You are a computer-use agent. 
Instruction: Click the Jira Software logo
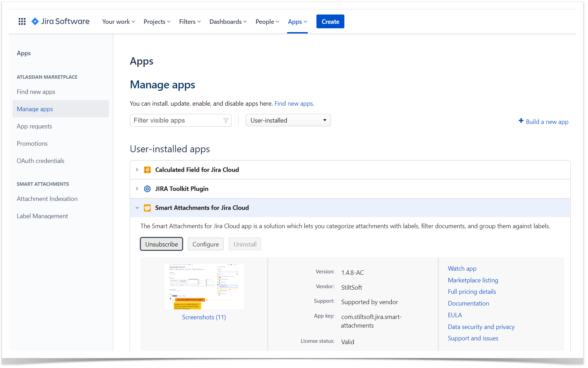click(60, 21)
